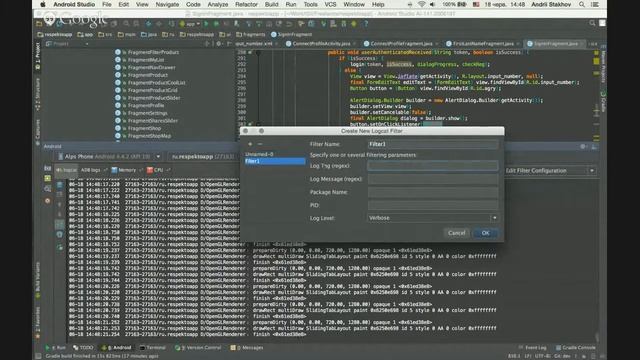Image resolution: width=640 pixels, height=360 pixels.
Task: Click the PID input field
Action: (x=433, y=205)
